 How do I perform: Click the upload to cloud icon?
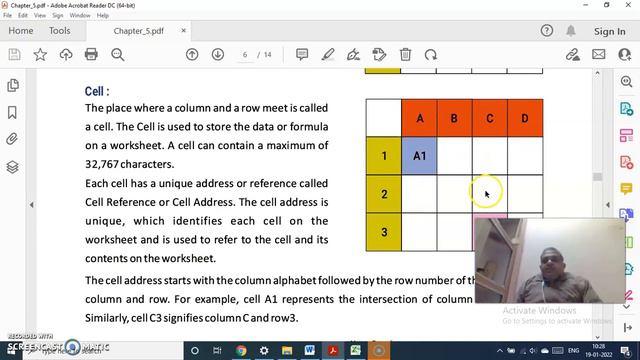pos(66,55)
